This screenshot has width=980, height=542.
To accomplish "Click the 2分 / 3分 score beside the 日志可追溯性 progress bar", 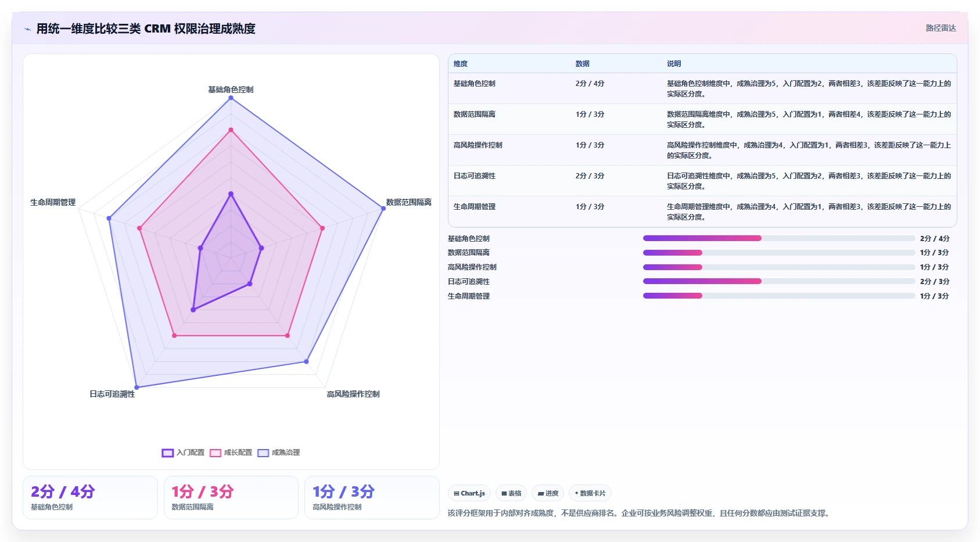I will 935,281.
